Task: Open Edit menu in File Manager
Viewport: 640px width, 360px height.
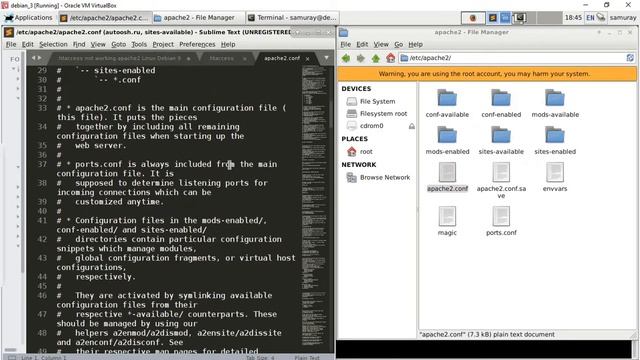Action: coord(362,44)
